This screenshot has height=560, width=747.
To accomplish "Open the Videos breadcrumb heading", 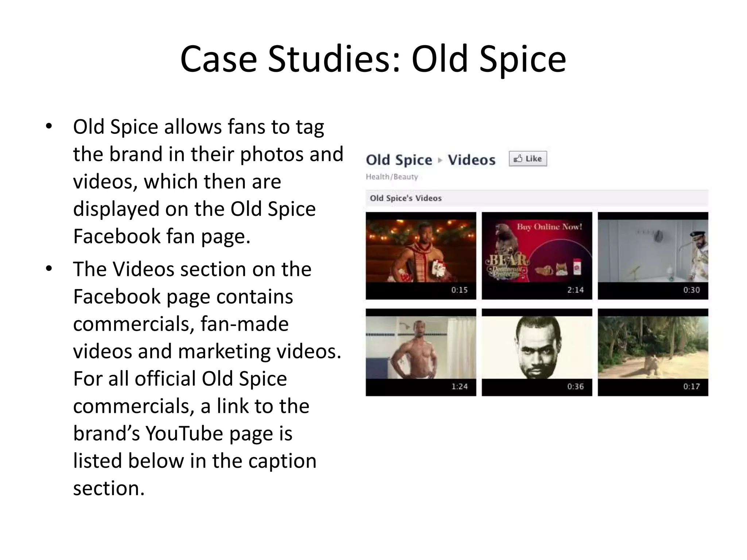I will (472, 160).
